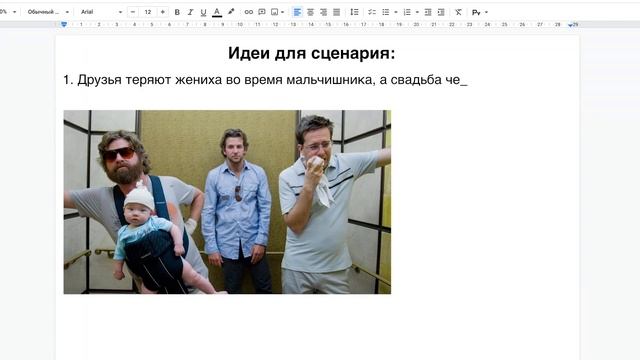Apply a bulleted list
Viewport: 640px width, 360px height.
coord(385,12)
